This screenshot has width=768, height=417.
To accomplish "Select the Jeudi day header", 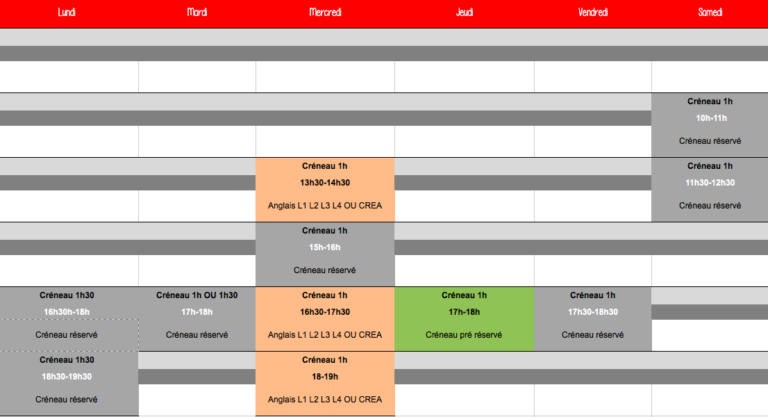I will click(x=464, y=12).
